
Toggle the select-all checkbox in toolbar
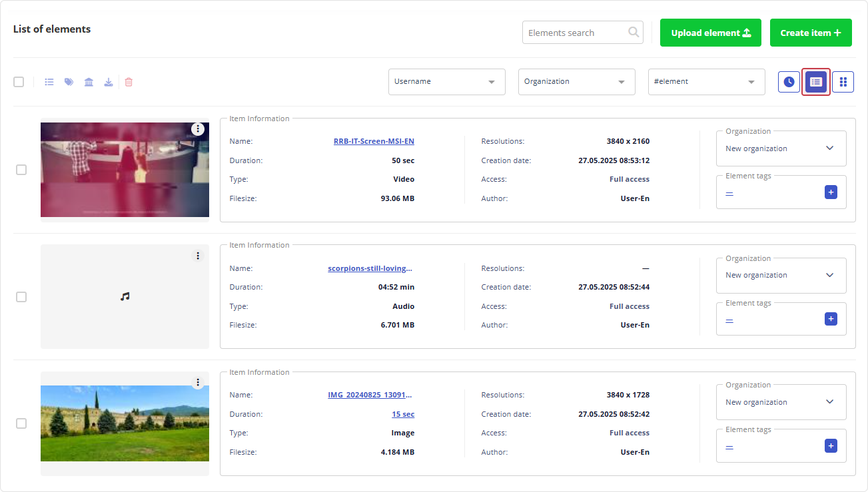(19, 82)
